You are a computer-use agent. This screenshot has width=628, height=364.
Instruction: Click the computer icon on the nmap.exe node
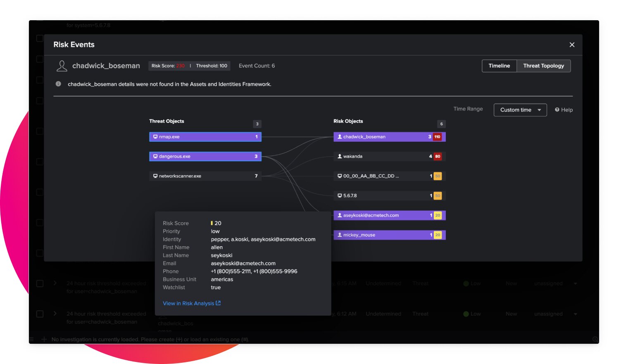pyautogui.click(x=155, y=136)
